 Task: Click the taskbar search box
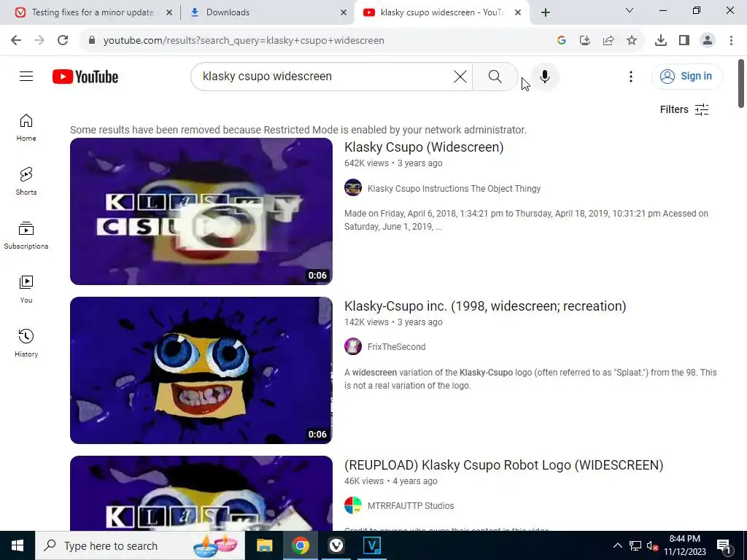(140, 545)
